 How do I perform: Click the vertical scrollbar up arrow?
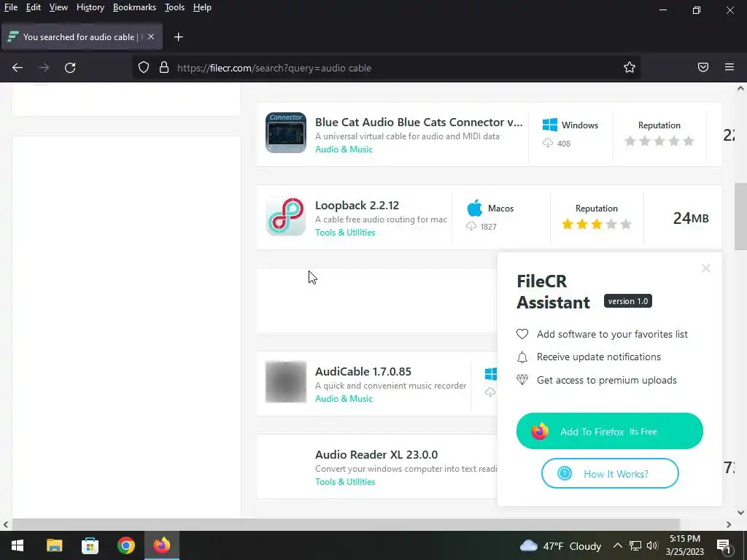click(x=740, y=88)
